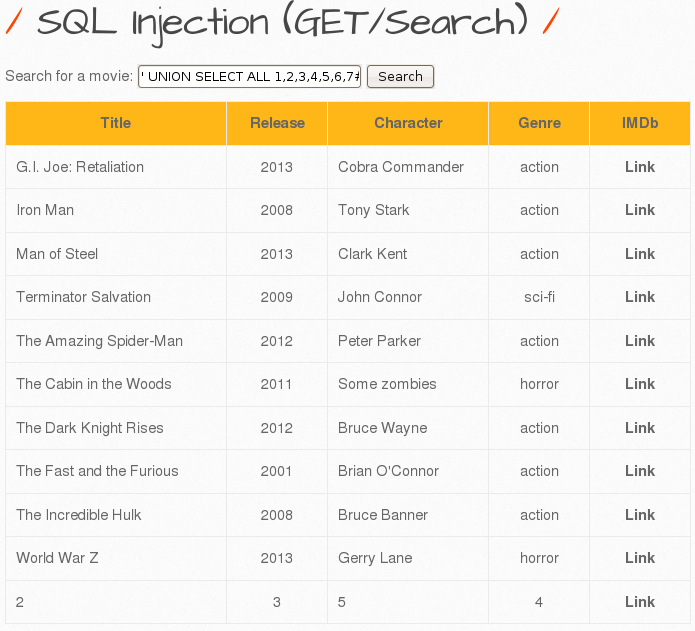Click release year for The Dark Knight Rises
The width and height of the screenshot is (695, 631).
coord(277,428)
